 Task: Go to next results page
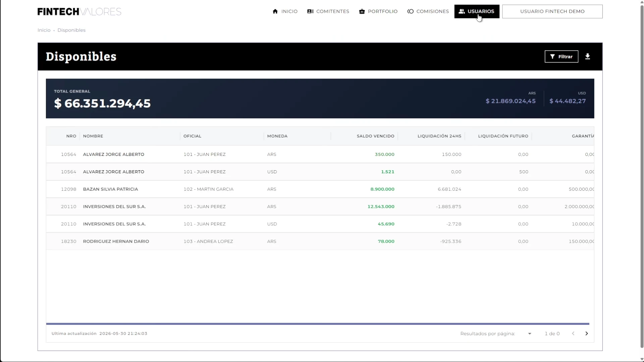coord(586,334)
